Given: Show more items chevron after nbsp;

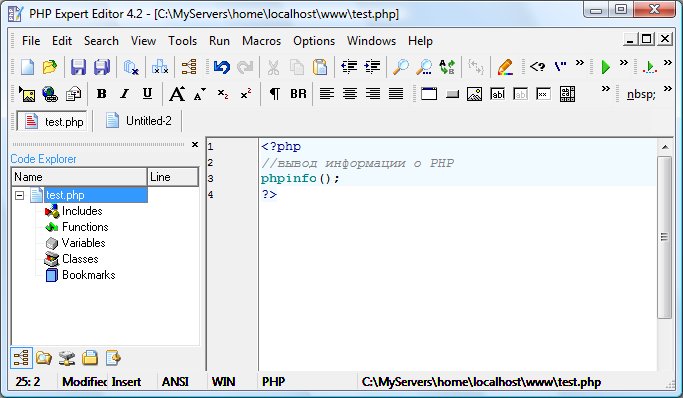Looking at the screenshot, I should [x=667, y=89].
